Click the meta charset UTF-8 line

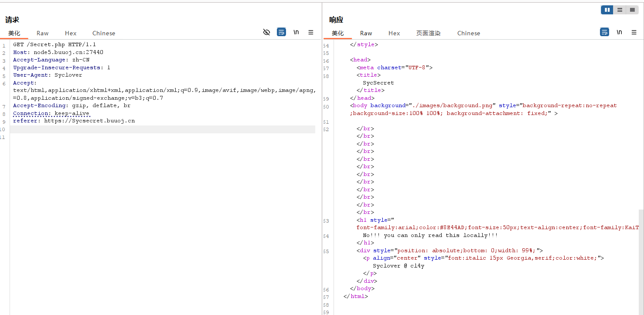pyautogui.click(x=395, y=68)
